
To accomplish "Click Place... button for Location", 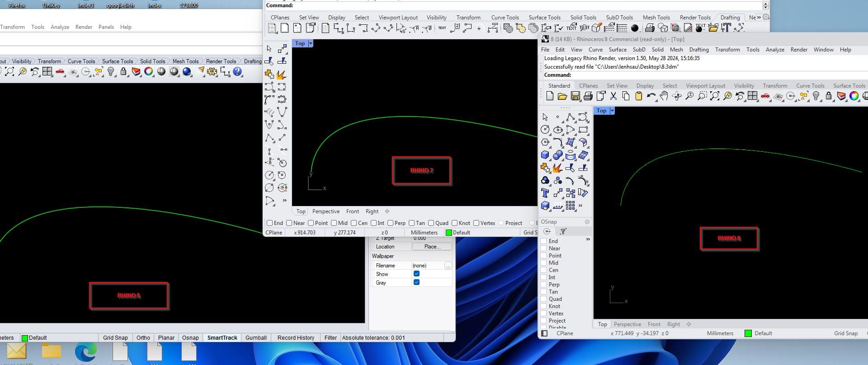I will 432,247.
